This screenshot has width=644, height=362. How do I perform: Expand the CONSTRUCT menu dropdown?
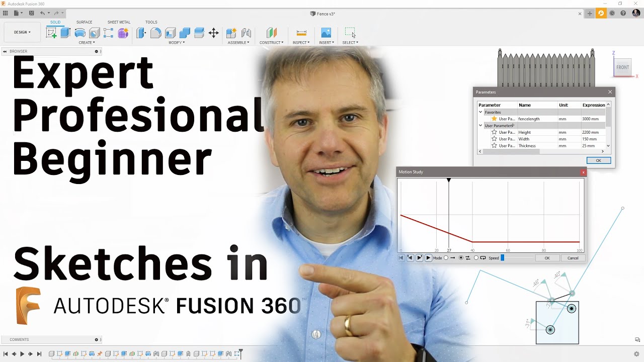pyautogui.click(x=272, y=43)
